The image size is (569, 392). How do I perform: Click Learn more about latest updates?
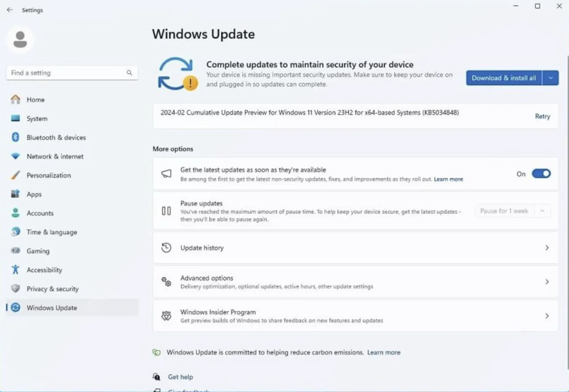pos(448,179)
